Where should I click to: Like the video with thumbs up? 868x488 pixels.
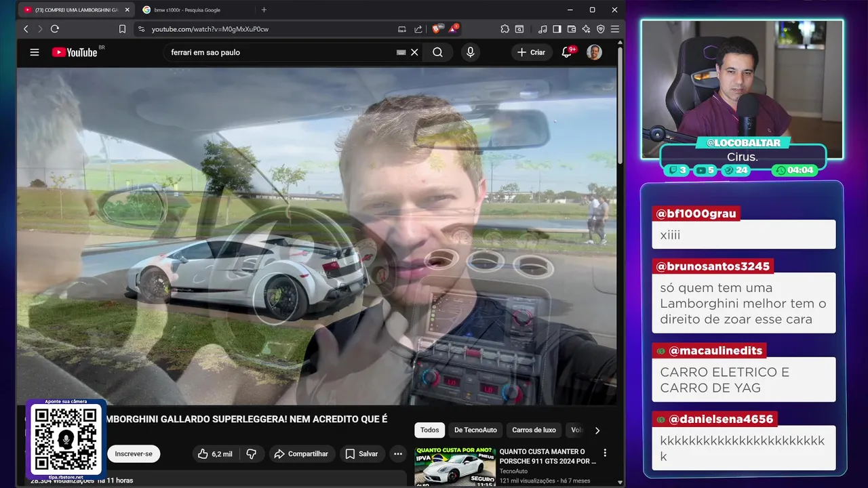[x=215, y=454]
